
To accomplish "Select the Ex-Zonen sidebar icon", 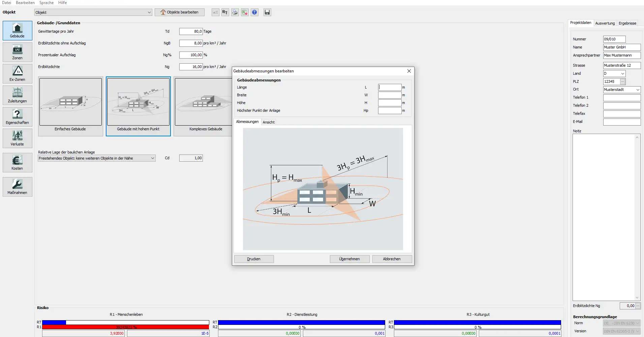I will click(17, 73).
